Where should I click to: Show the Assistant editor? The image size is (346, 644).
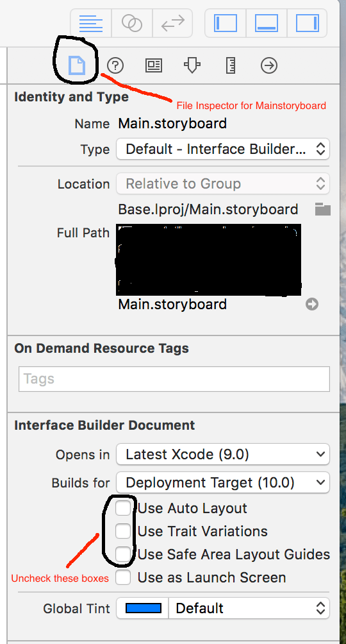[x=132, y=23]
